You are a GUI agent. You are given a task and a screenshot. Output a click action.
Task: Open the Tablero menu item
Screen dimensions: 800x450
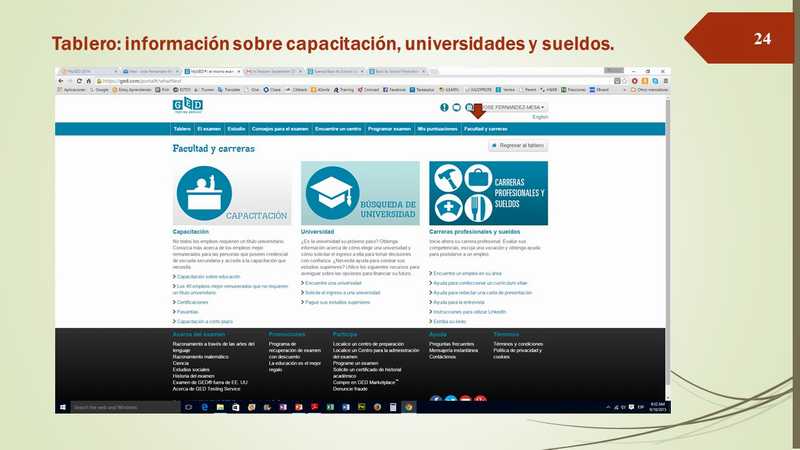click(x=182, y=129)
